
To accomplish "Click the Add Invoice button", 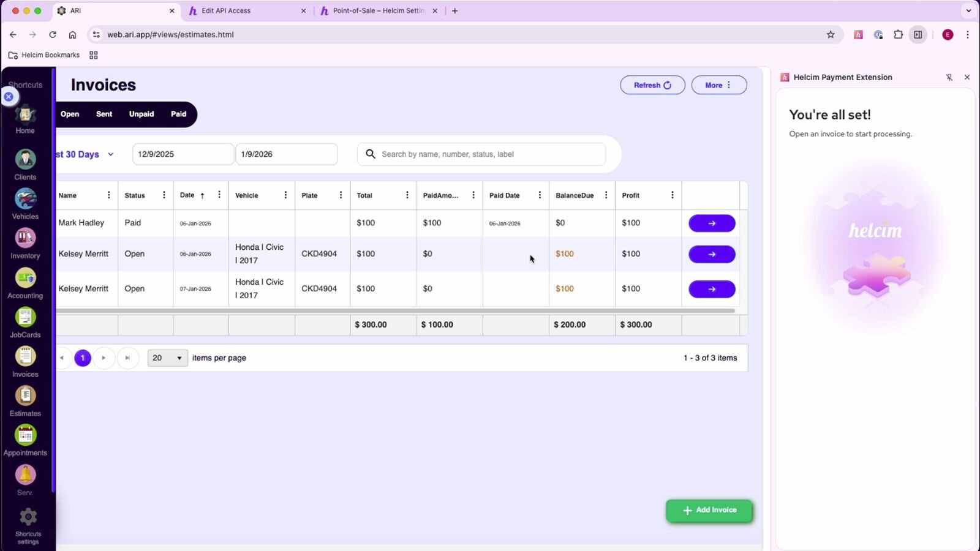I will click(709, 511).
